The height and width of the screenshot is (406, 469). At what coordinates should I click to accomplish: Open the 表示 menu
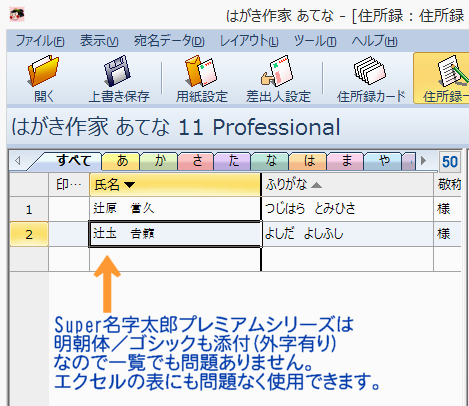pos(99,41)
